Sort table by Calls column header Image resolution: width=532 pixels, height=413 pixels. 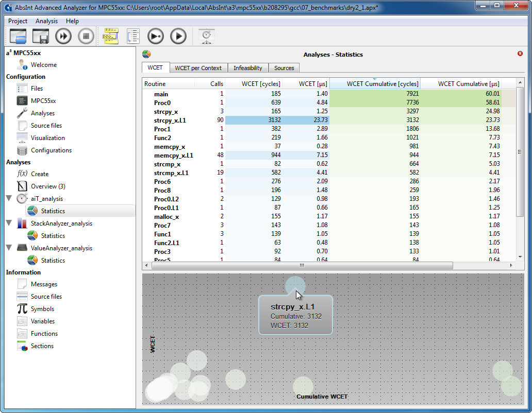coord(210,84)
